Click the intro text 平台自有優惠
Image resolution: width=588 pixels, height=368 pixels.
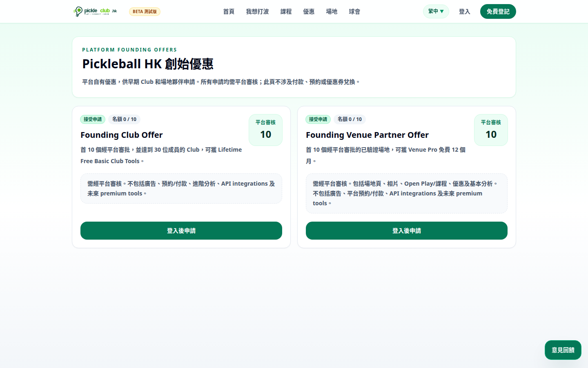pyautogui.click(x=221, y=82)
